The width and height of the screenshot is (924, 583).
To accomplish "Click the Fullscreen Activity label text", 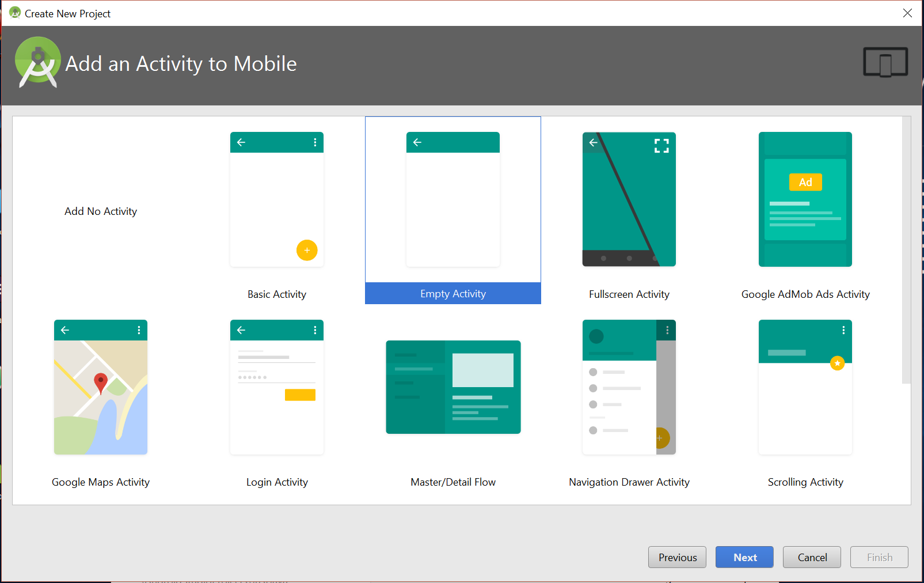I will (x=629, y=294).
